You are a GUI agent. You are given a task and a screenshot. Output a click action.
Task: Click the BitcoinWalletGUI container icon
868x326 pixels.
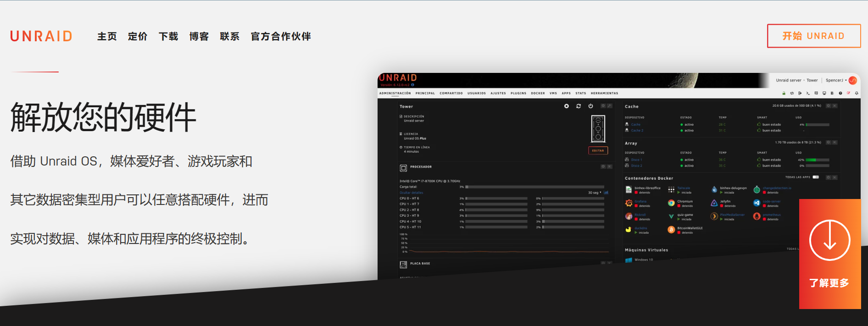coord(671,230)
